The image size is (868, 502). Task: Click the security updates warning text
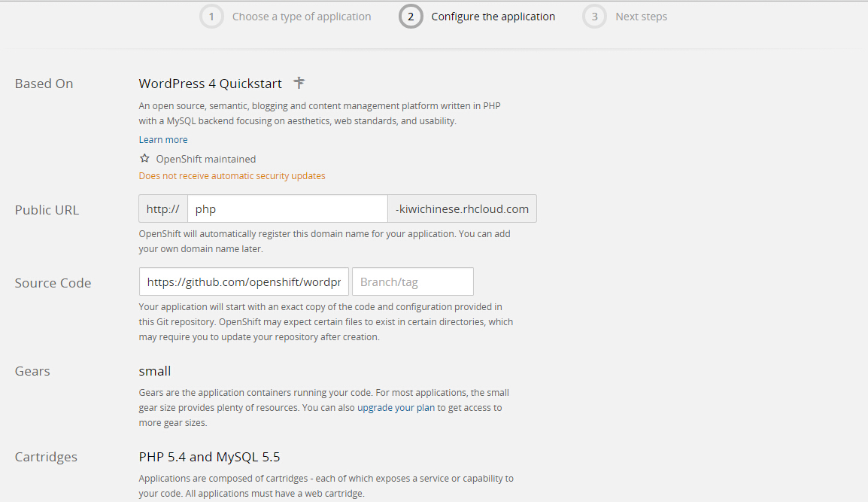232,176
